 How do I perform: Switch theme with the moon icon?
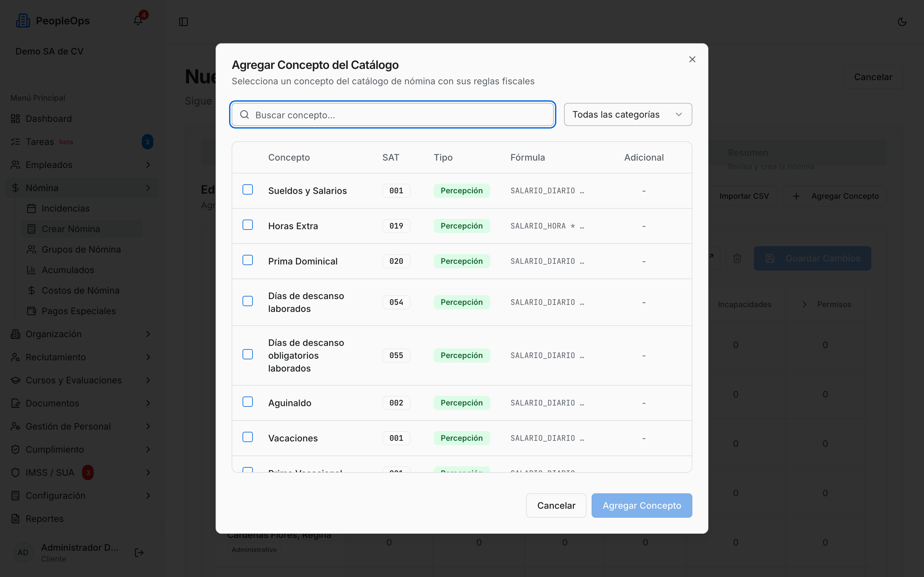pyautogui.click(x=902, y=22)
